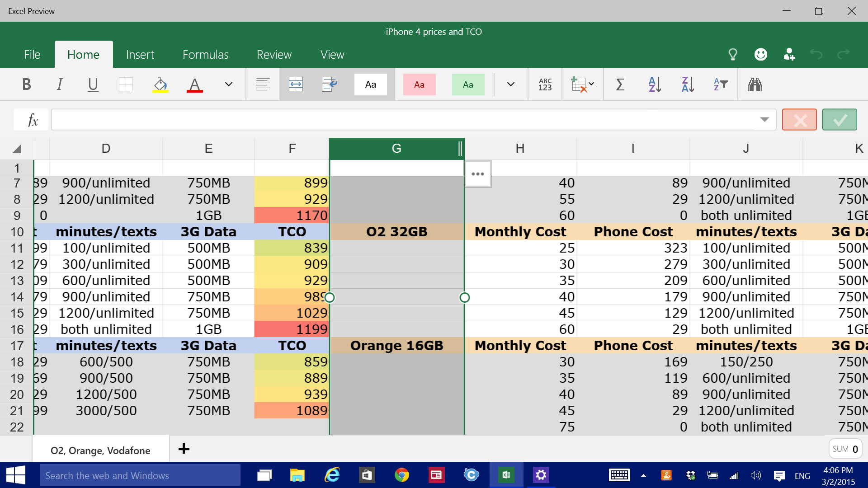Toggle Italic formatting
Viewport: 868px width, 488px height.
point(60,84)
